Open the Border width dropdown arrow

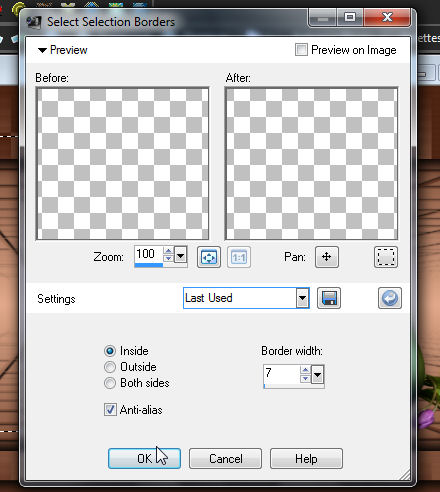coord(317,375)
